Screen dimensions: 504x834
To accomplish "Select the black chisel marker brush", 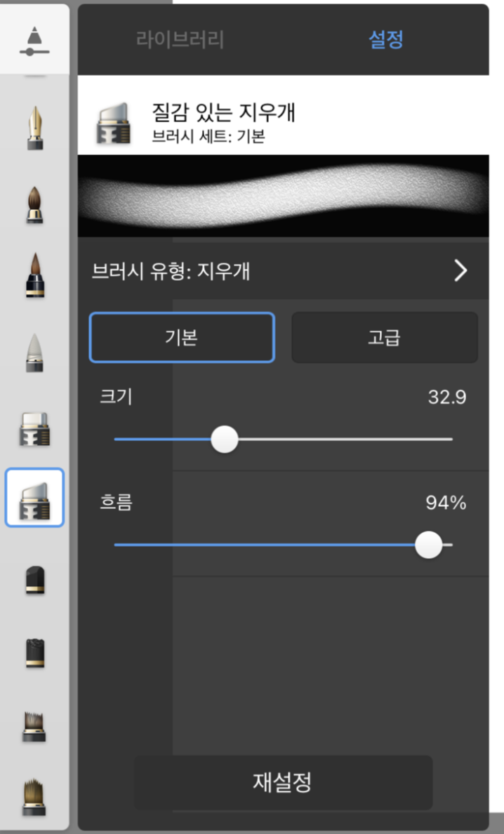I will click(35, 580).
